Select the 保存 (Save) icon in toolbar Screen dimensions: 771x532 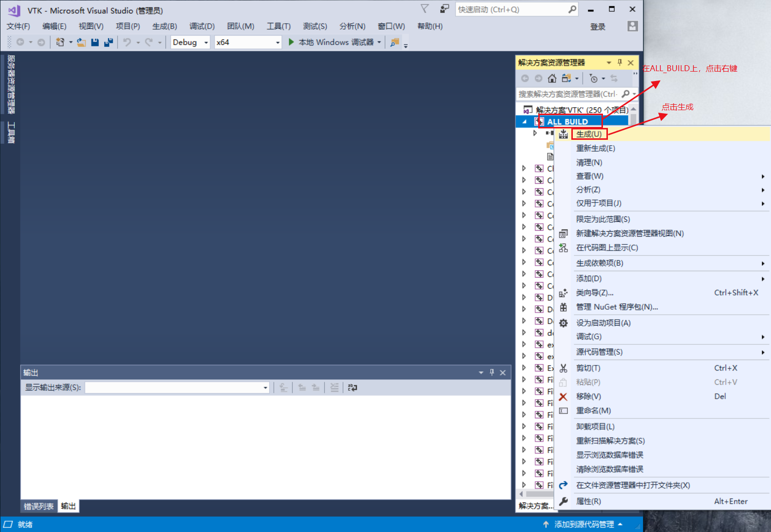(x=94, y=42)
